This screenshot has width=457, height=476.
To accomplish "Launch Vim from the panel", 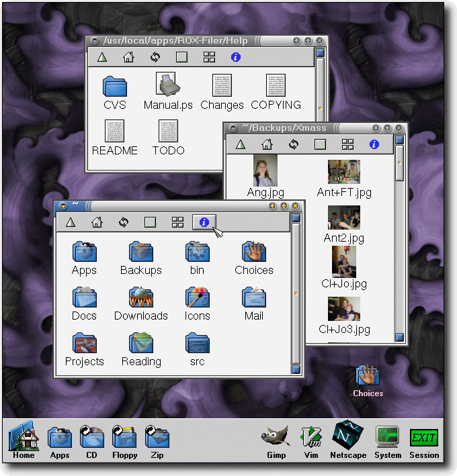I will tap(311, 442).
